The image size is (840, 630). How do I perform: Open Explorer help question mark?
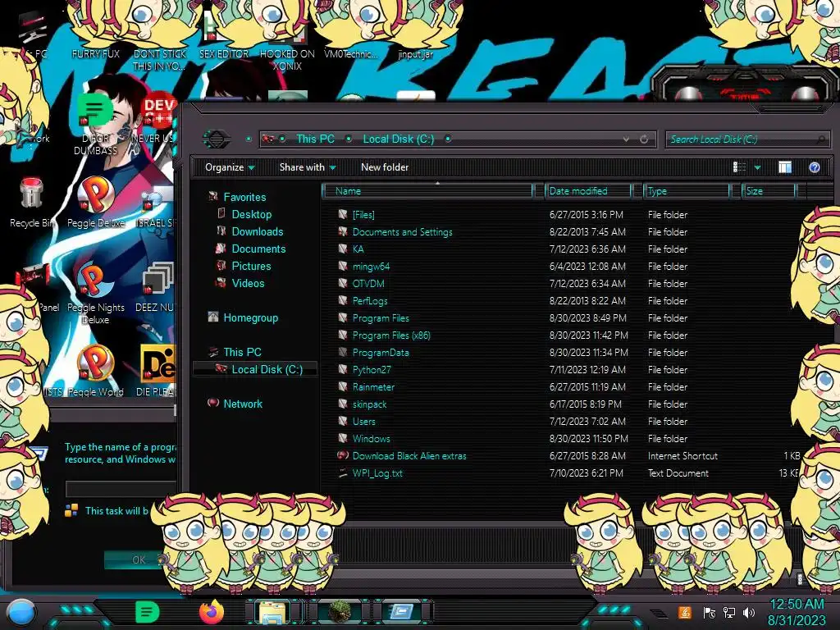click(x=814, y=167)
